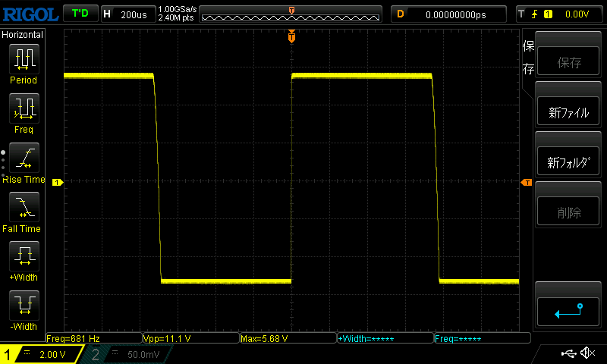The height and width of the screenshot is (364, 607).
Task: Select the -Width measurement icon
Action: click(24, 305)
